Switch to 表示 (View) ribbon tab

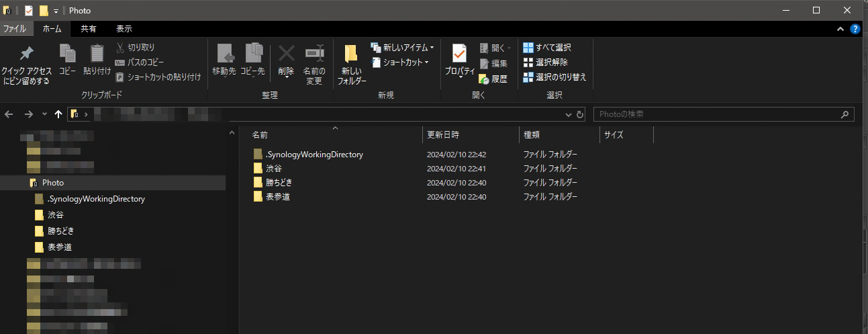[x=124, y=29]
